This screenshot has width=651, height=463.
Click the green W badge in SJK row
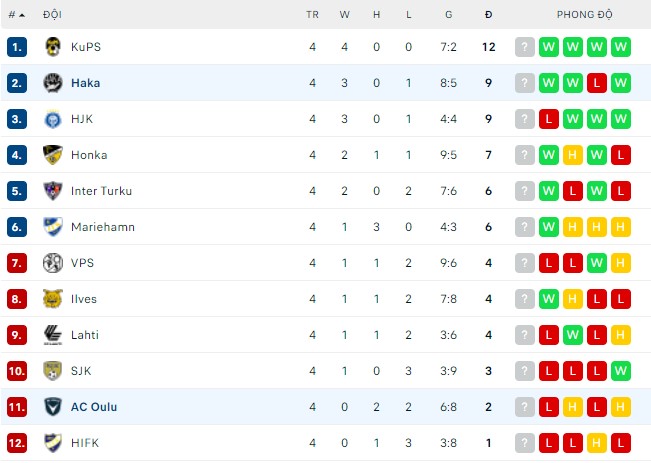(x=621, y=371)
